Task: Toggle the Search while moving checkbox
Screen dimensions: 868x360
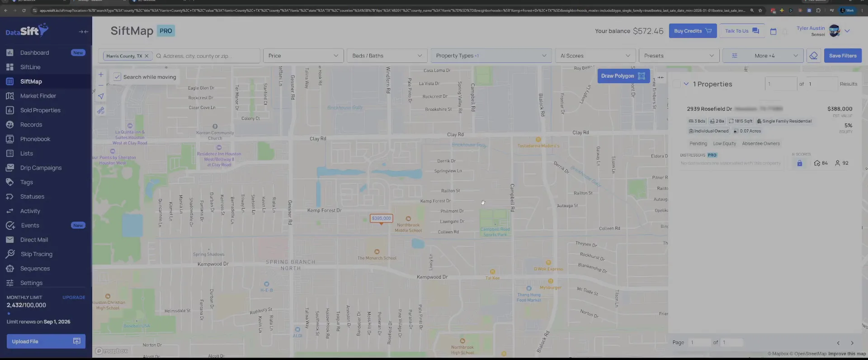Action: click(117, 77)
